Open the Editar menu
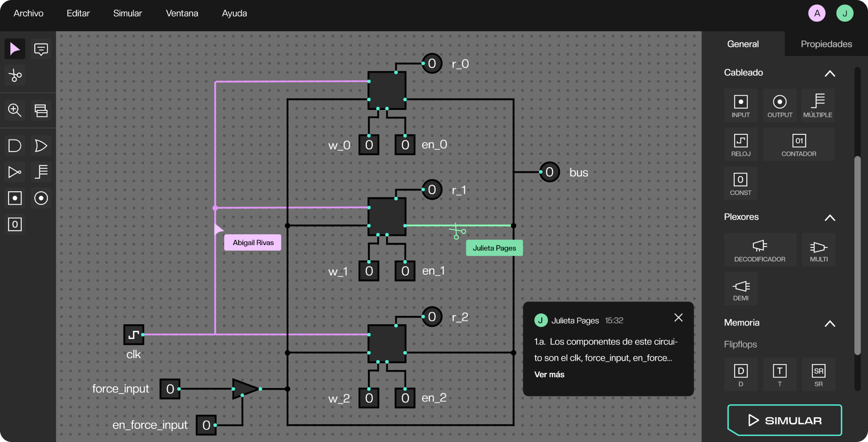The image size is (868, 442). pyautogui.click(x=78, y=13)
